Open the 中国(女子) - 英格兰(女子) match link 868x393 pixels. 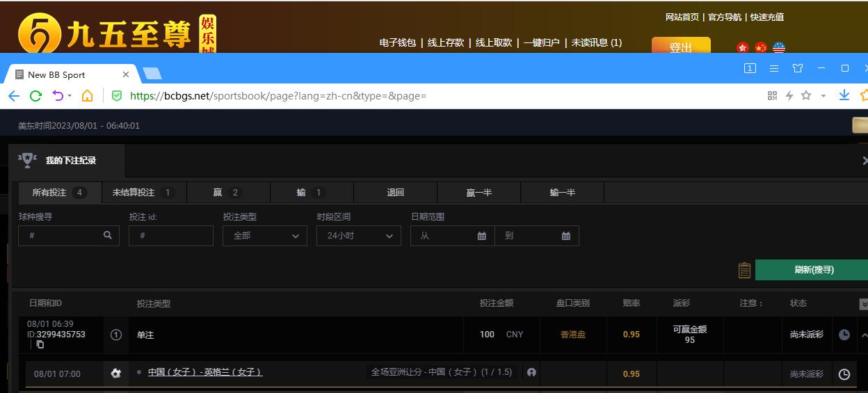click(204, 372)
